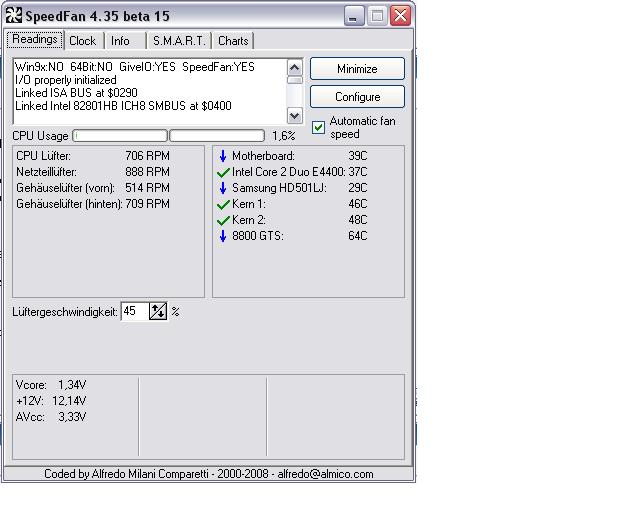Click the Kern 2 48C value

tap(358, 220)
